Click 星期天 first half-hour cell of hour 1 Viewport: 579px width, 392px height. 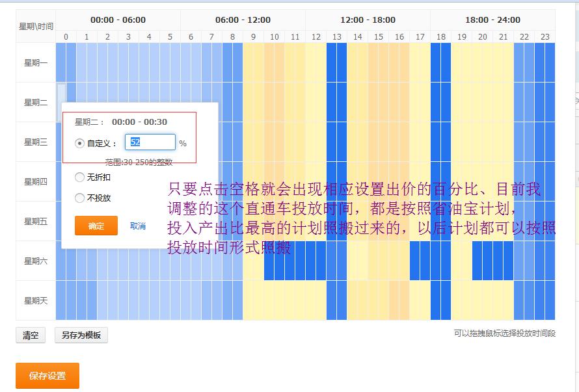pos(81,300)
